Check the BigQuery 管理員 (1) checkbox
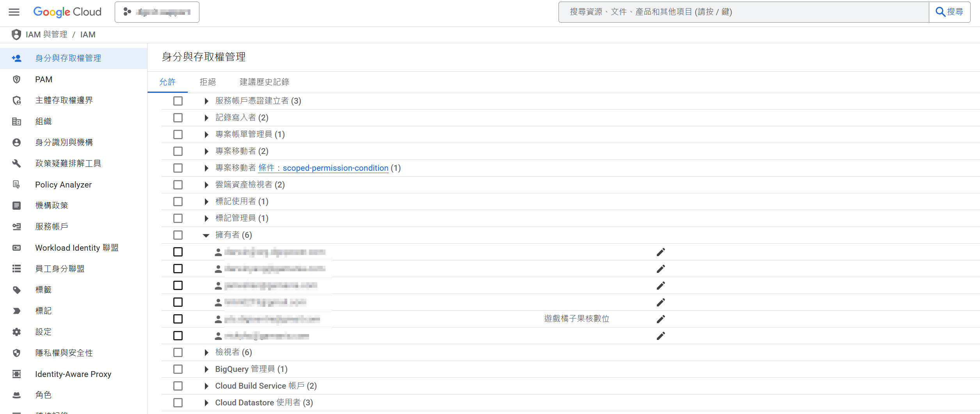 178,369
